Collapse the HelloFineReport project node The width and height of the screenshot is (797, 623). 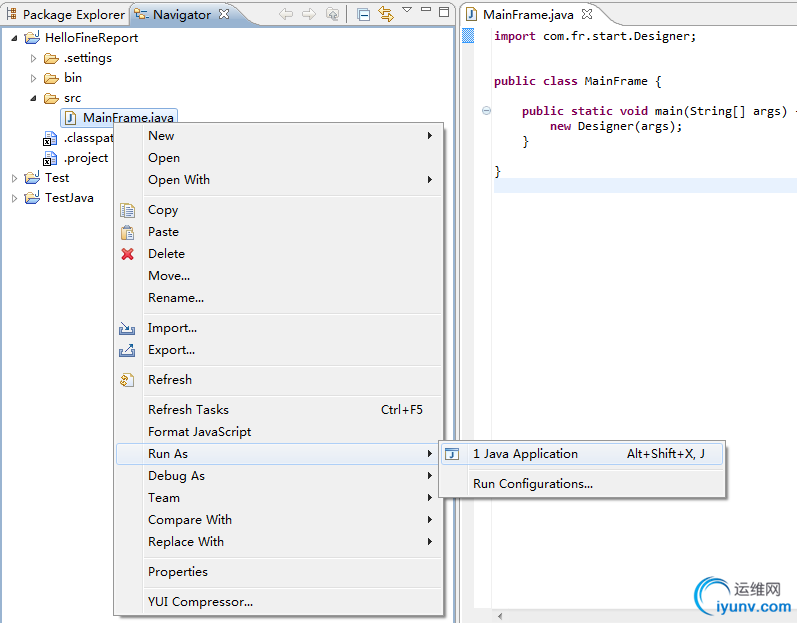point(14,38)
